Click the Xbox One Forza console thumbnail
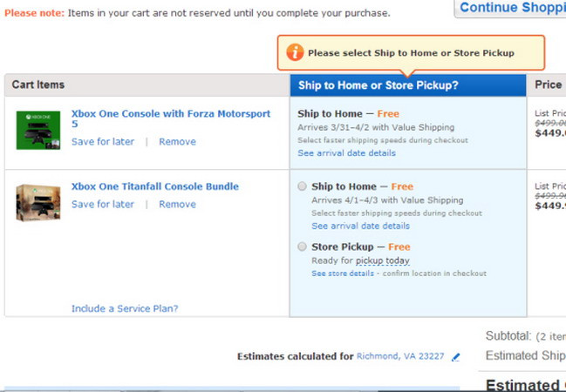The height and width of the screenshot is (392, 566). (x=38, y=130)
